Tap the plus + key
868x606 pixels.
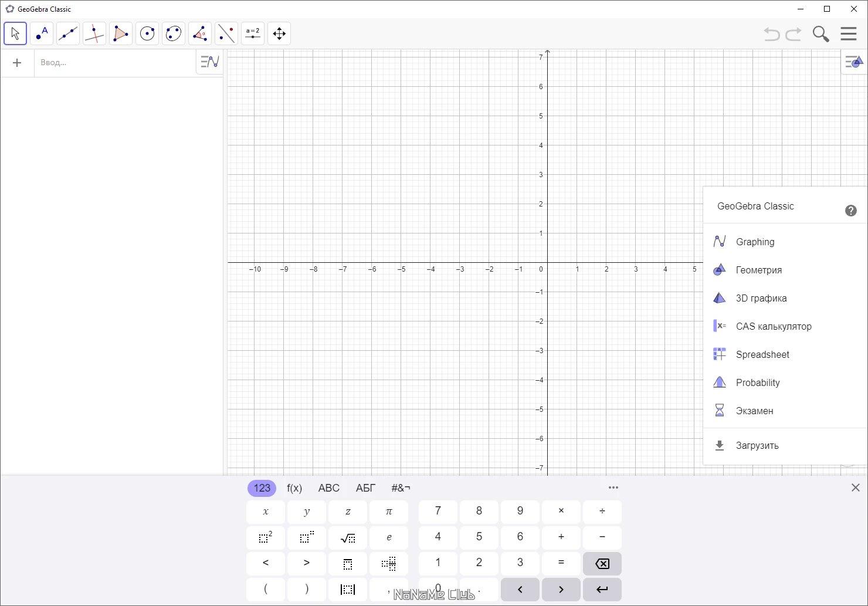[561, 537]
